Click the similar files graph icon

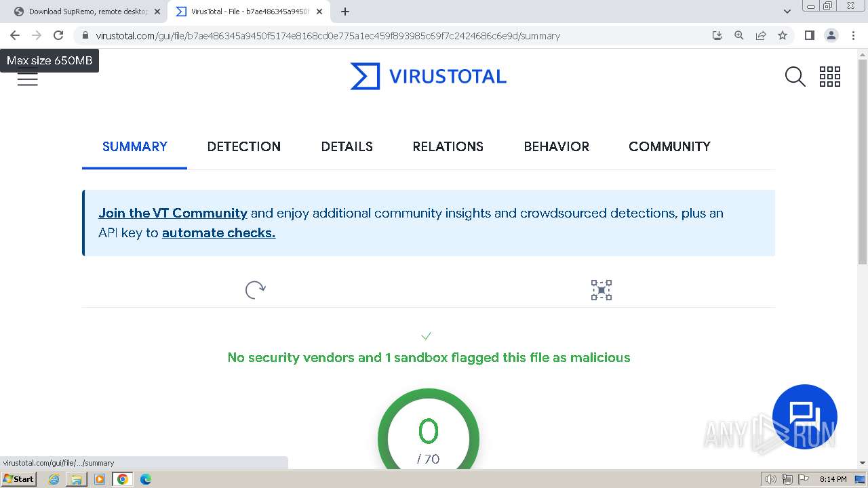pyautogui.click(x=601, y=290)
